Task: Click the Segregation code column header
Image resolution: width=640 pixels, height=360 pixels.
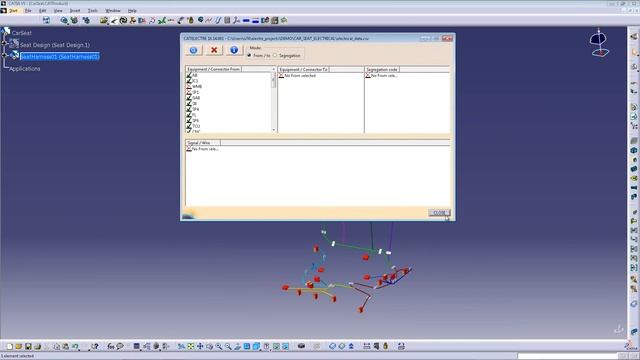Action: tap(382, 69)
